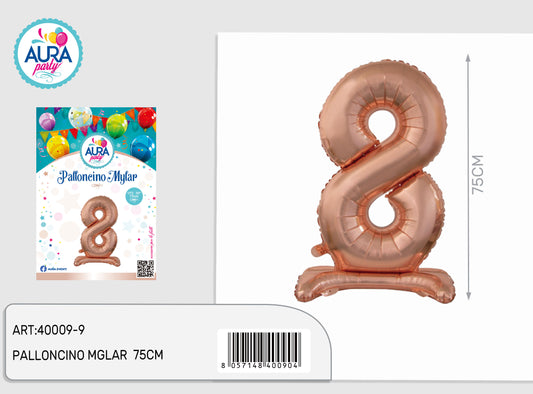Click the Palloncino Mylar title on the package

(x=97, y=177)
